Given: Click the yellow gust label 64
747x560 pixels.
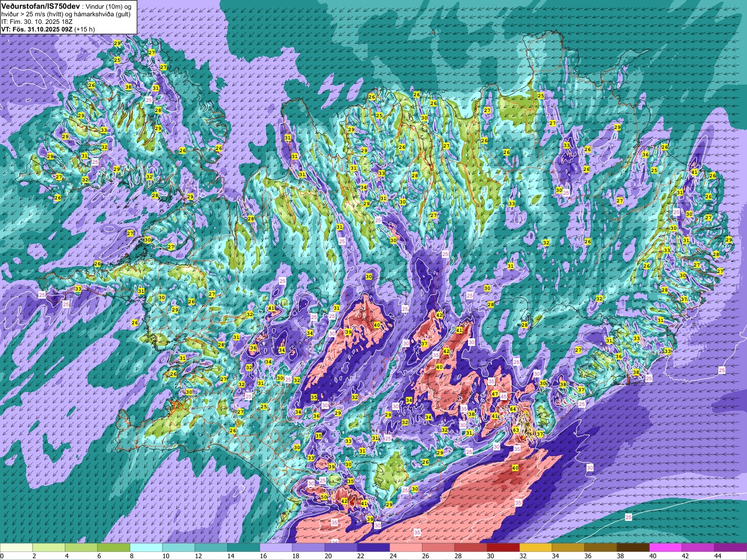Looking at the screenshot, I should (512, 409).
